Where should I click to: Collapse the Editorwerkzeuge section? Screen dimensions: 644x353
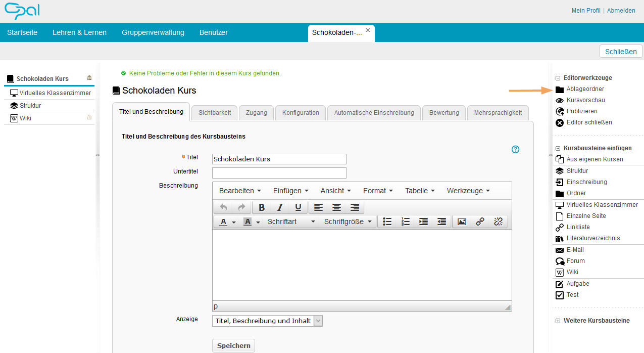(x=558, y=78)
